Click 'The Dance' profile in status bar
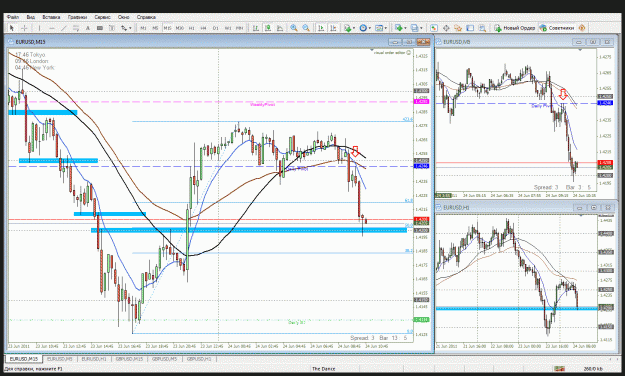This screenshot has height=376, width=625. 324,369
